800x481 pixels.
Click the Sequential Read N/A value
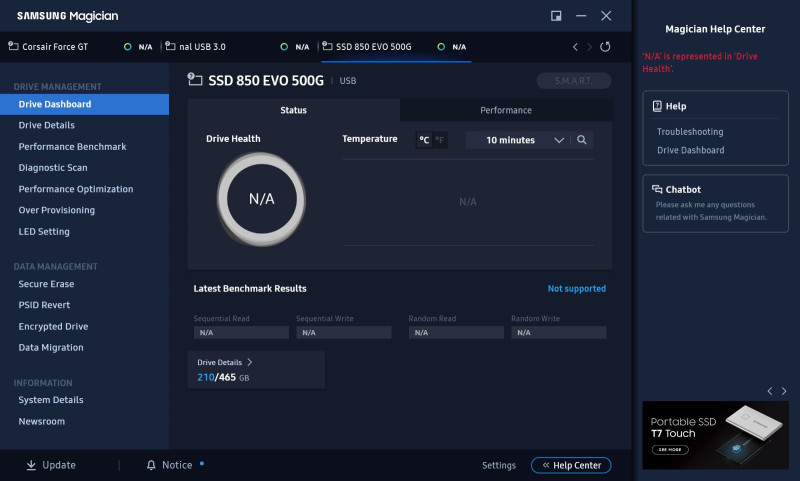(241, 333)
